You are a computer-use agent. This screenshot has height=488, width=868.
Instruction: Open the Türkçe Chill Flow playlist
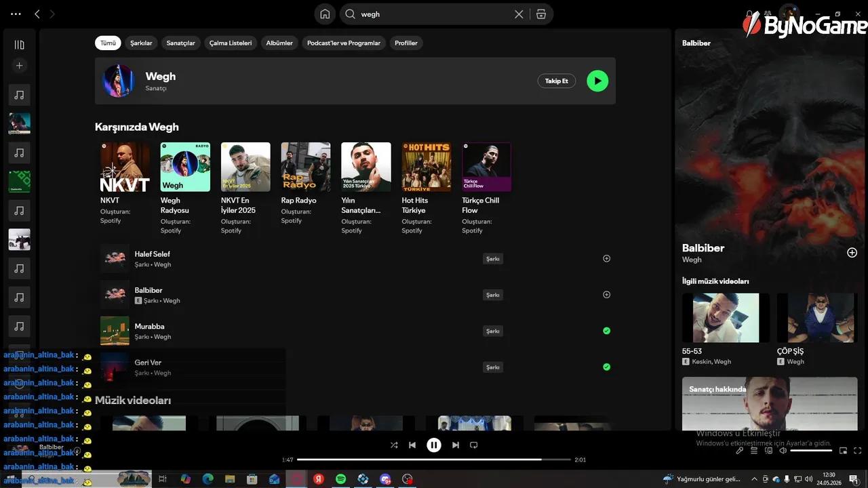click(487, 167)
